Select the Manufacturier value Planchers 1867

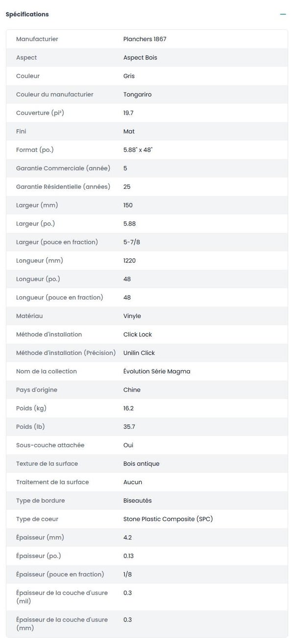coord(145,39)
